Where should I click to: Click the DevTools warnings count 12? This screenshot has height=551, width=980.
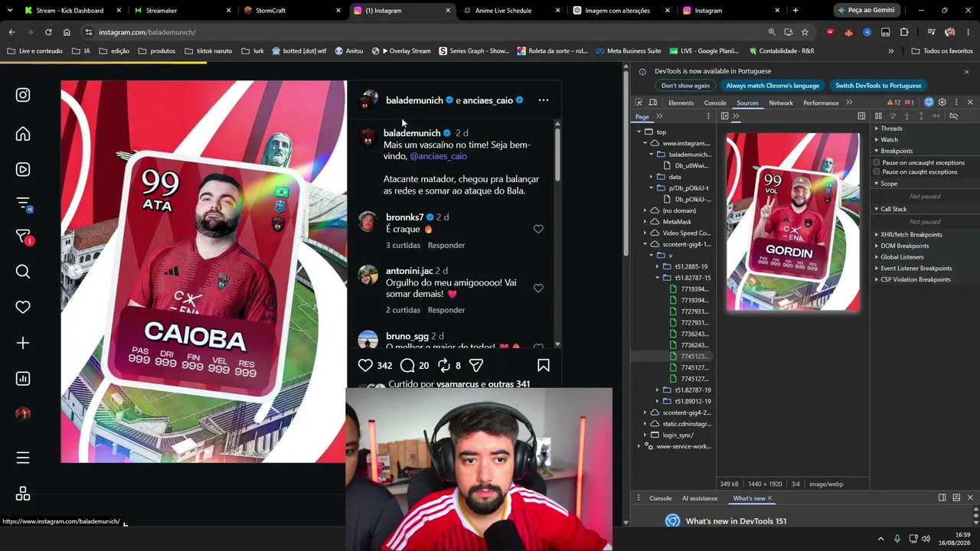pos(893,103)
